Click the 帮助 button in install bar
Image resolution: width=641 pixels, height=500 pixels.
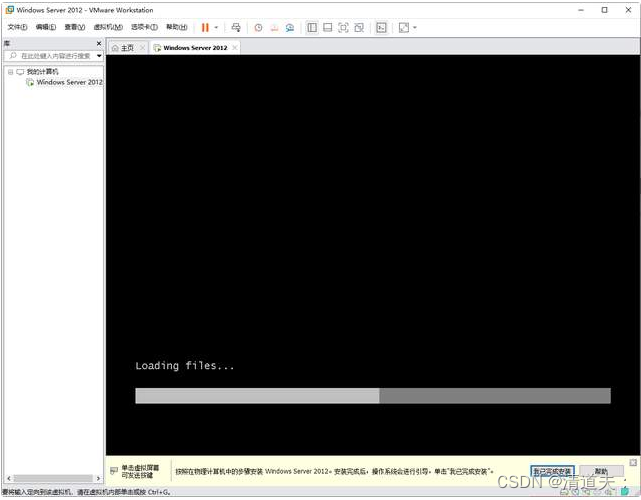coord(601,471)
